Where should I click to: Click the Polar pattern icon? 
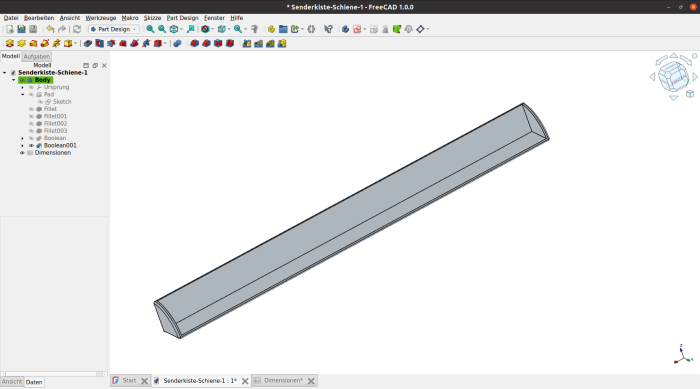(270, 43)
